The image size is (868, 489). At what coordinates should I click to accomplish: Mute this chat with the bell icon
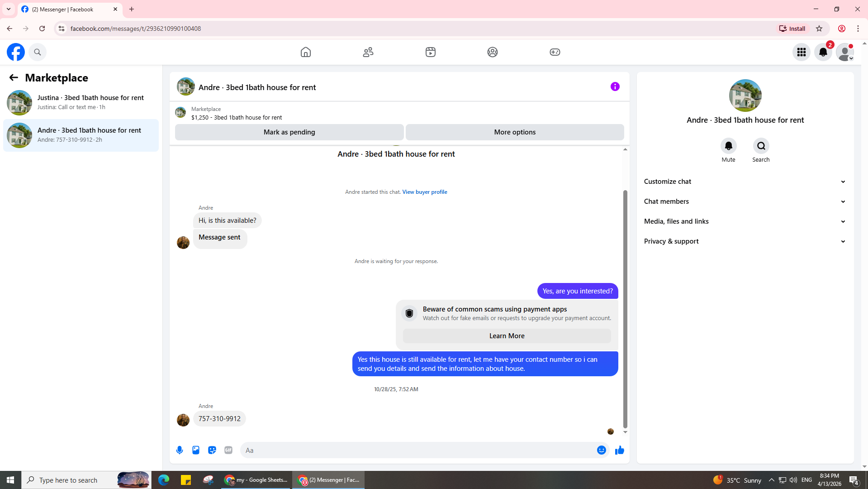tap(729, 146)
